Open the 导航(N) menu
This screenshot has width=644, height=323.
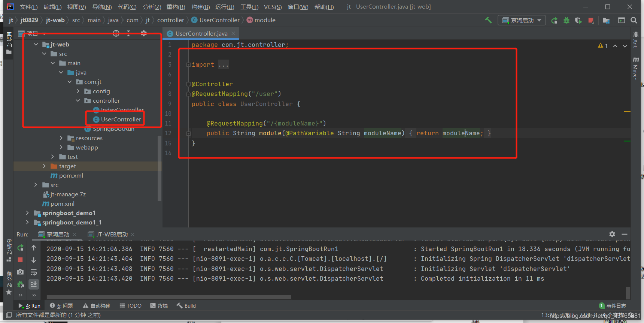pos(102,7)
